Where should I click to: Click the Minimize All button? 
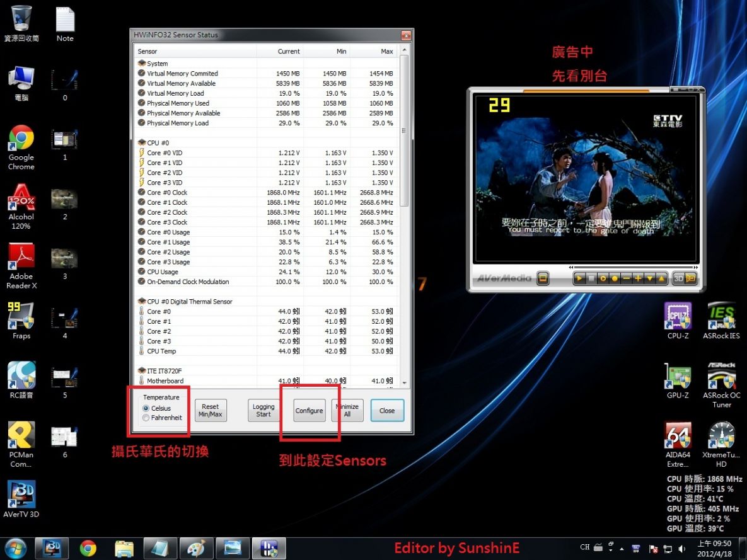(x=347, y=411)
